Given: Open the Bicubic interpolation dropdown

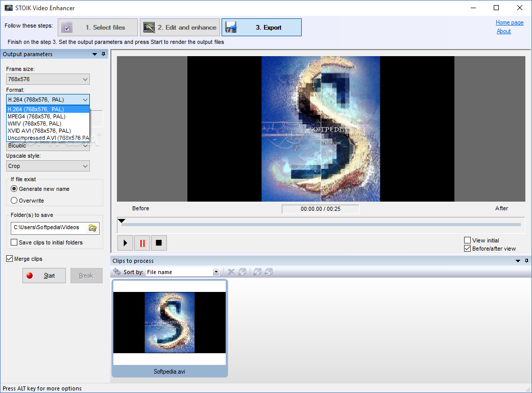Looking at the screenshot, I should (x=48, y=146).
